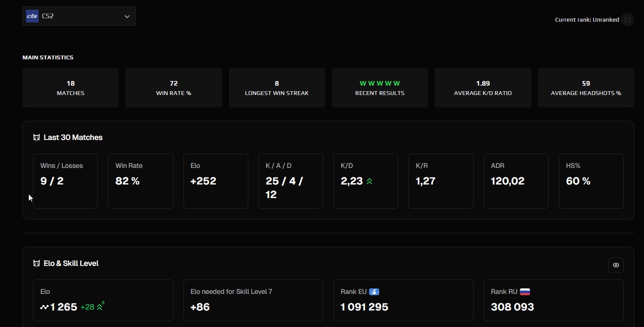Click the +28 Elo change text
The width and height of the screenshot is (644, 327).
click(x=87, y=307)
